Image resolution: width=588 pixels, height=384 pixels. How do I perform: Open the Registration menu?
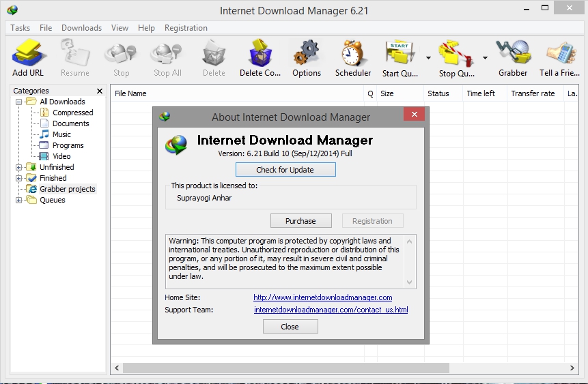[x=186, y=28]
